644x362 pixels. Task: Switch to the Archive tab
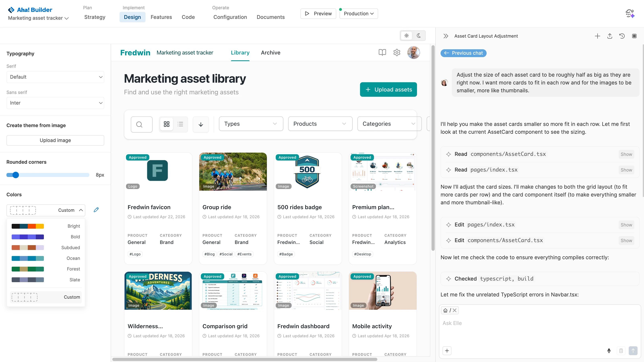(x=270, y=53)
